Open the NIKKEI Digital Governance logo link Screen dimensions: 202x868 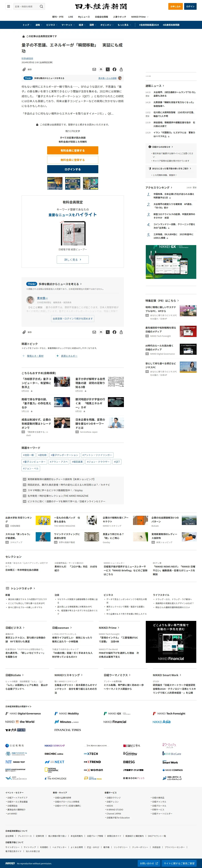23,713
